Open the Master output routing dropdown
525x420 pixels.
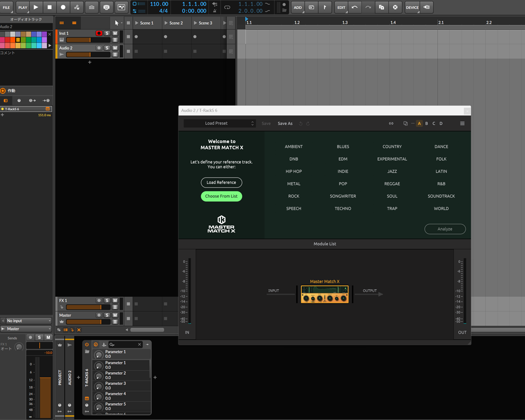coord(26,329)
